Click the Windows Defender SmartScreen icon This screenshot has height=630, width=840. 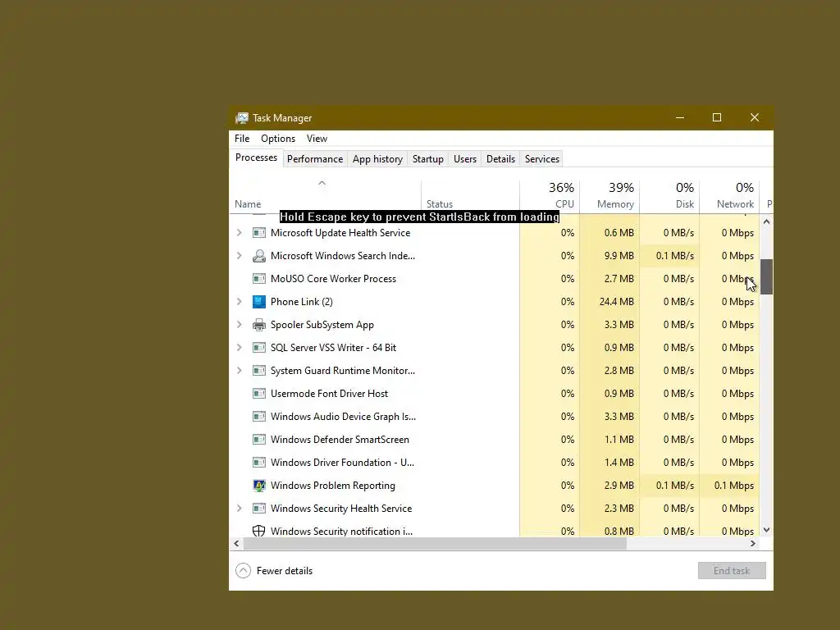coord(258,440)
